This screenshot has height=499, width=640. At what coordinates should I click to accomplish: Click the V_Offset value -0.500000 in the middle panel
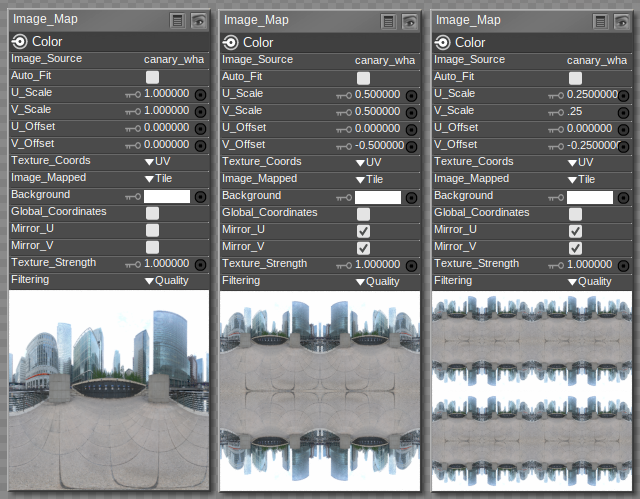[380, 146]
